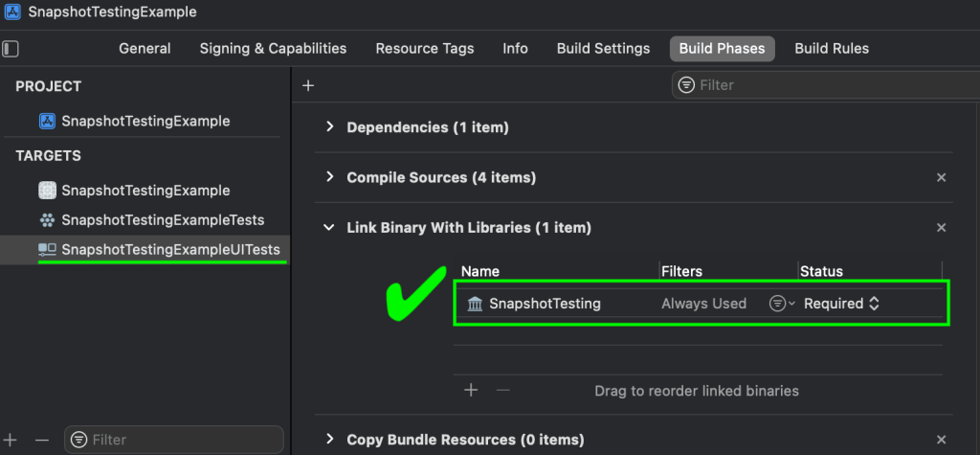Expand the Dependencies section
The height and width of the screenshot is (455, 980).
(x=329, y=127)
